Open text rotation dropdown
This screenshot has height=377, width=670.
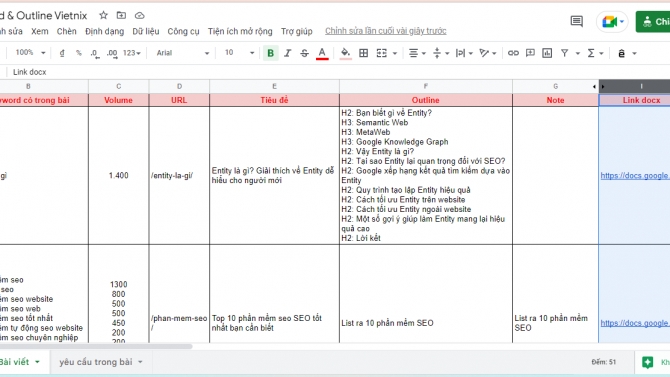[x=488, y=53]
